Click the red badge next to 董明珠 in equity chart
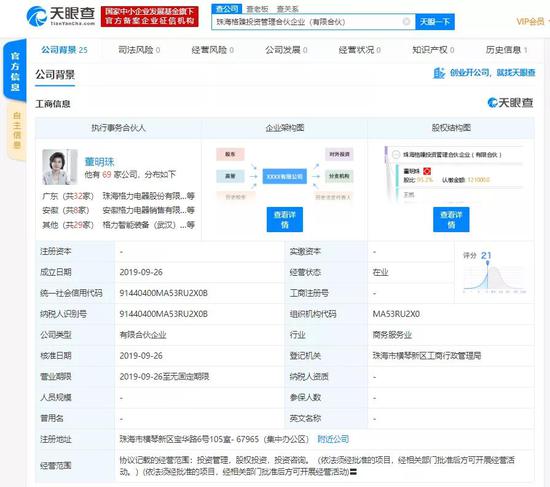The height and width of the screenshot is (487, 550). 427,171
